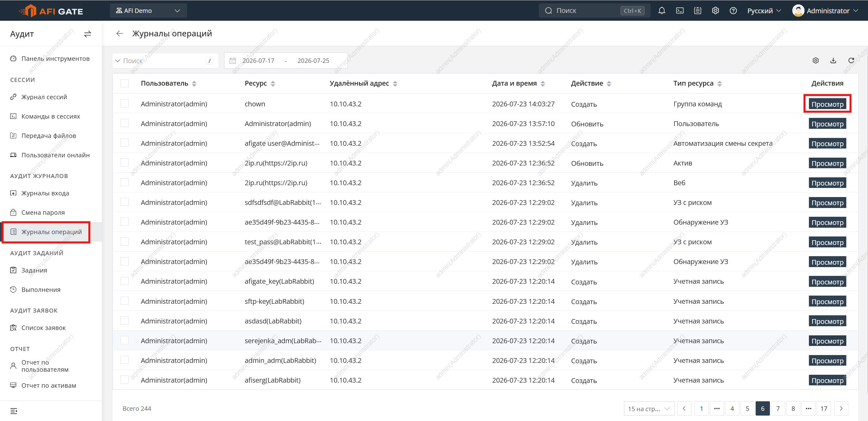Check the row for sdfsdfsdf@LabRabbit
Viewport: 868px width, 421px height.
(125, 202)
